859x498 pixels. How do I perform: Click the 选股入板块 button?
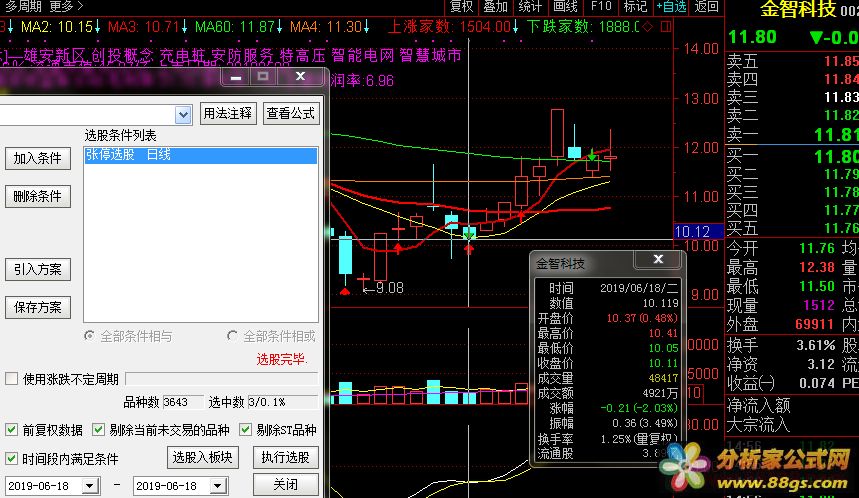coord(203,457)
